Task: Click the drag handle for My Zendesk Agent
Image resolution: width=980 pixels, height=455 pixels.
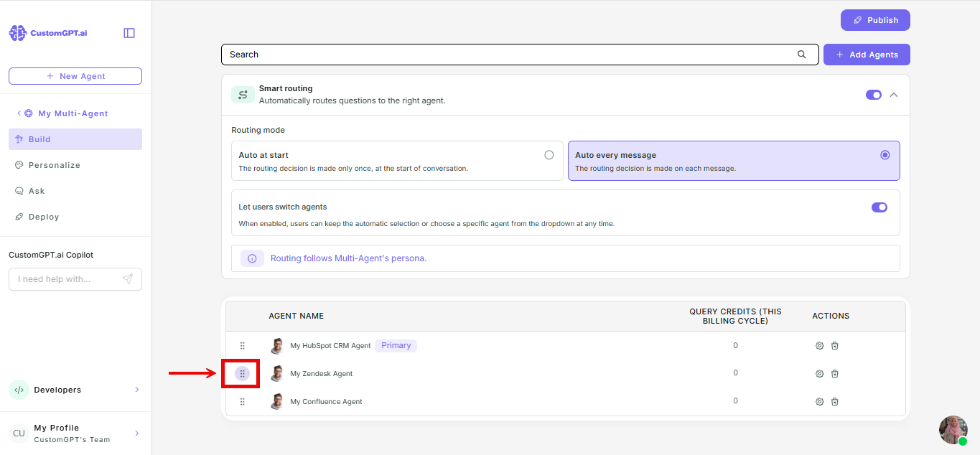Action: (243, 374)
